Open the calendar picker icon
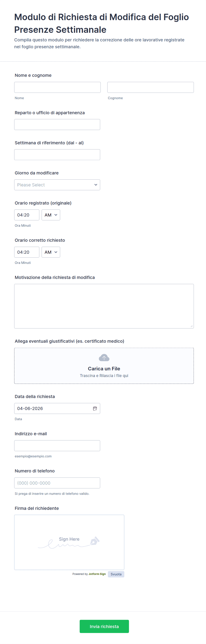Screen dimensions: 206x644 [x=95, y=408]
